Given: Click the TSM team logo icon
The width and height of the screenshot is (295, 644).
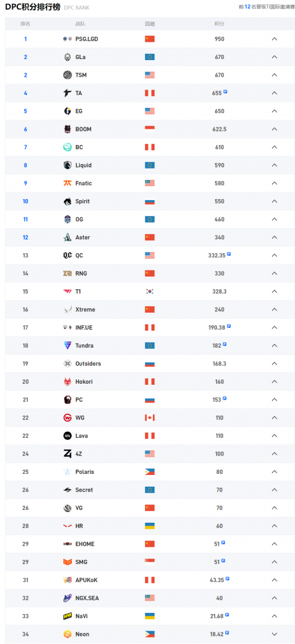Looking at the screenshot, I should (x=68, y=75).
